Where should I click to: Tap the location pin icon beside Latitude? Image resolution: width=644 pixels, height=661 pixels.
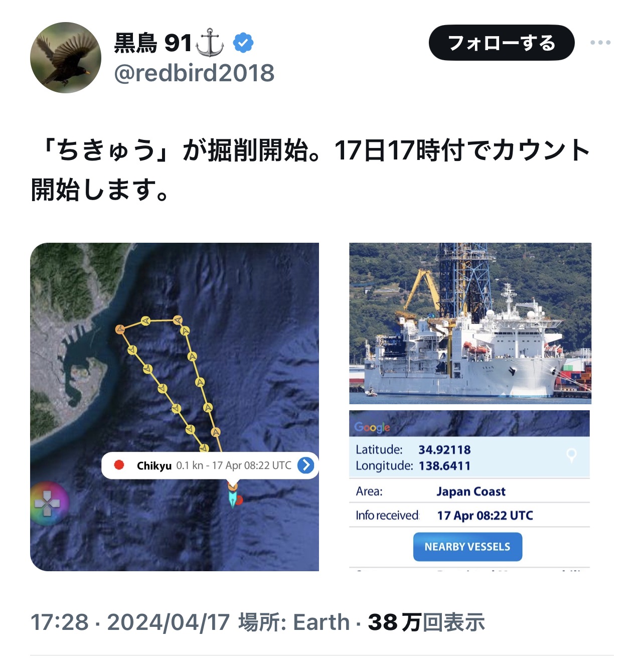[571, 456]
